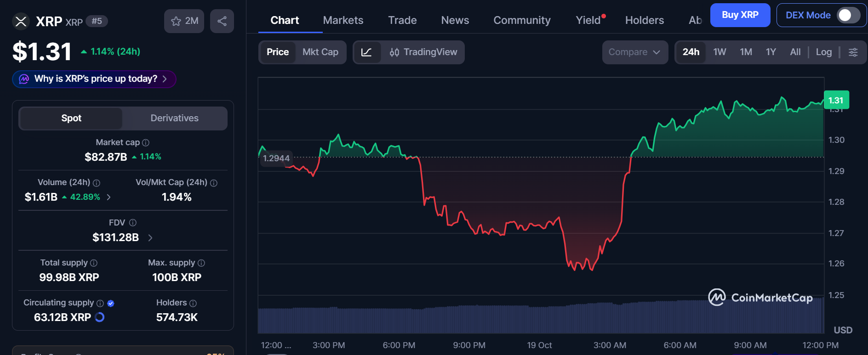Click the XRP coin logo icon
868x355 pixels.
[x=21, y=21]
